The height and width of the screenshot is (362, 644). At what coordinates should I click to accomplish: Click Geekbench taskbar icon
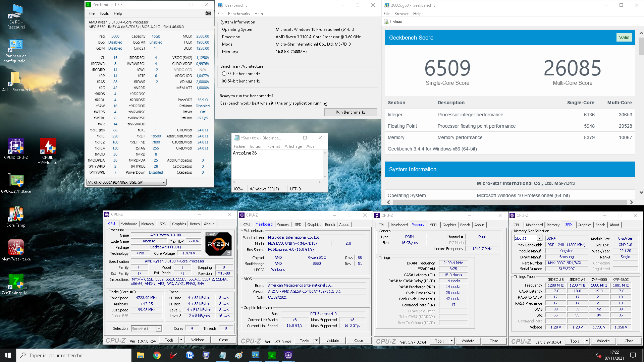click(x=255, y=355)
